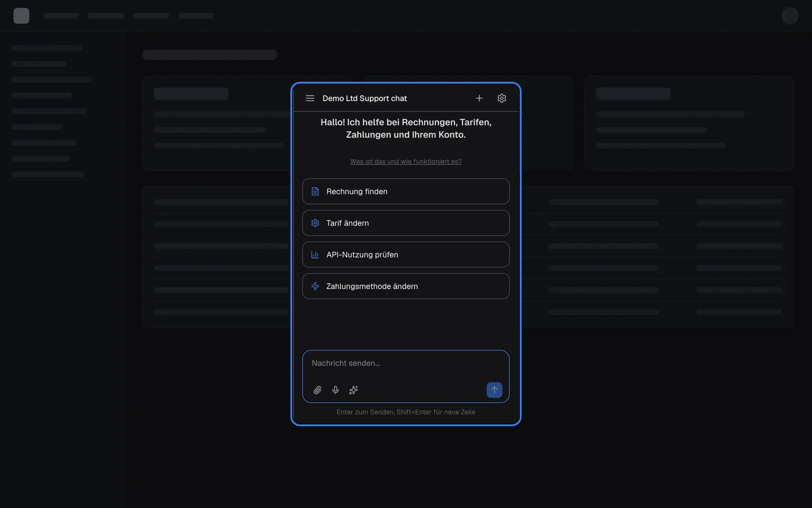Click the paperclip attach file icon
This screenshot has width=812, height=508.
(318, 390)
